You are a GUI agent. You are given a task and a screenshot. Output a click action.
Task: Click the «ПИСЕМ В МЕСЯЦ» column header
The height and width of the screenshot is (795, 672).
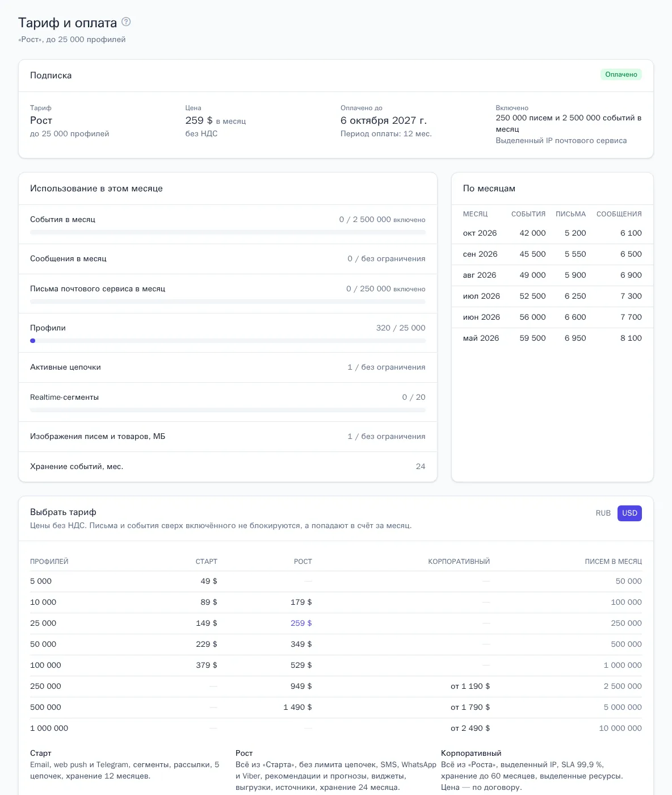614,562
